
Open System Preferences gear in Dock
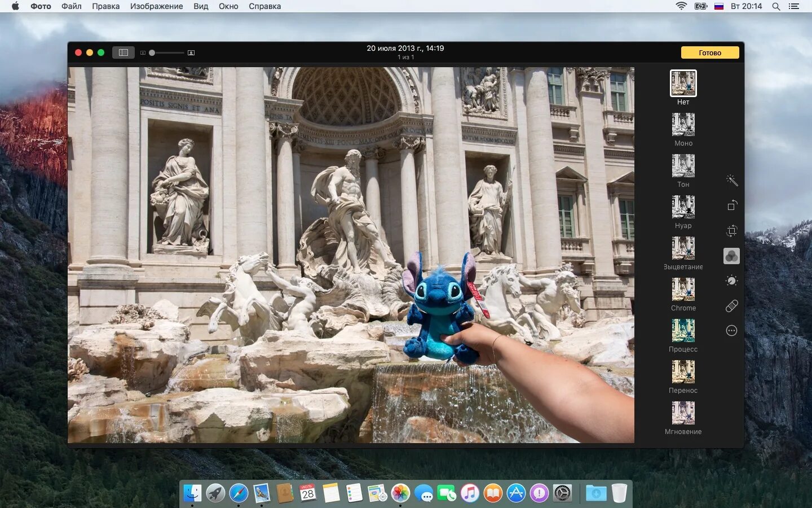[562, 493]
